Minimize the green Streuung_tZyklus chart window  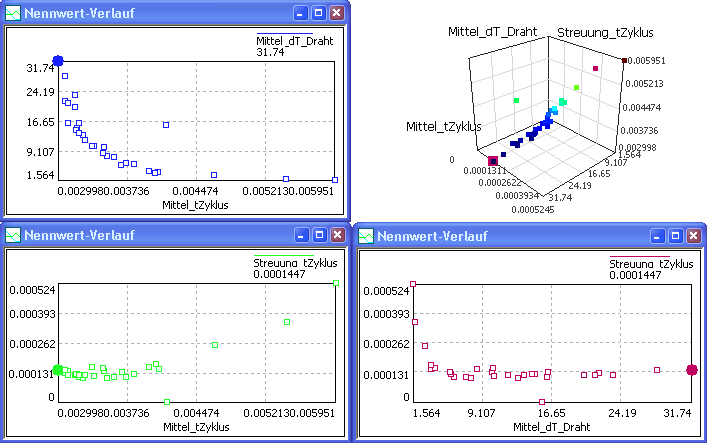coord(301,235)
